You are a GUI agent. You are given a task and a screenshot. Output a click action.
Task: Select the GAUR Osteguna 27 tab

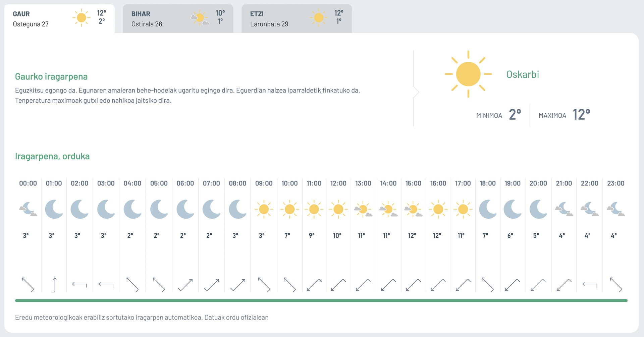(59, 19)
